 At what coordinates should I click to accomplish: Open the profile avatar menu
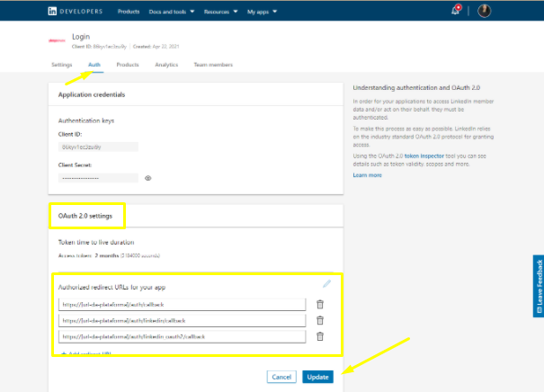tap(484, 11)
